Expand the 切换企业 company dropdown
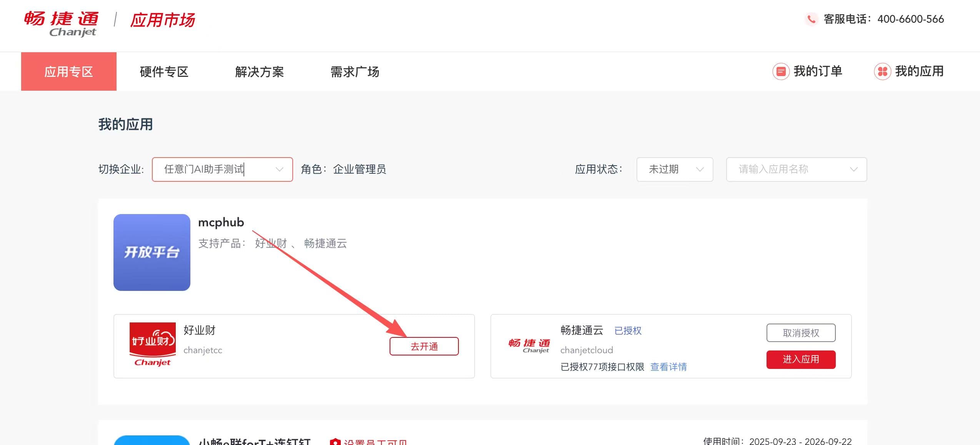Screen dimensions: 980x445 tap(222, 169)
